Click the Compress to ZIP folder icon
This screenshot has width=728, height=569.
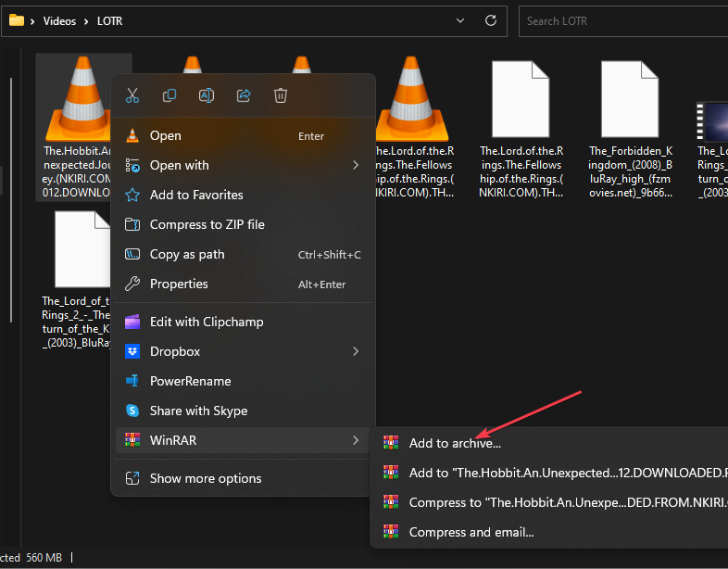132,225
